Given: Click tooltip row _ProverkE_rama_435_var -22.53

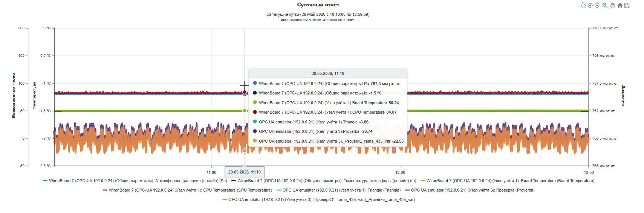Looking at the screenshot, I should pyautogui.click(x=328, y=141).
